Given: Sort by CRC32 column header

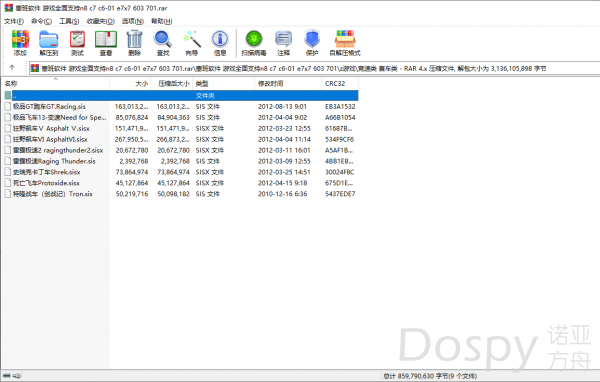Looking at the screenshot, I should 340,83.
